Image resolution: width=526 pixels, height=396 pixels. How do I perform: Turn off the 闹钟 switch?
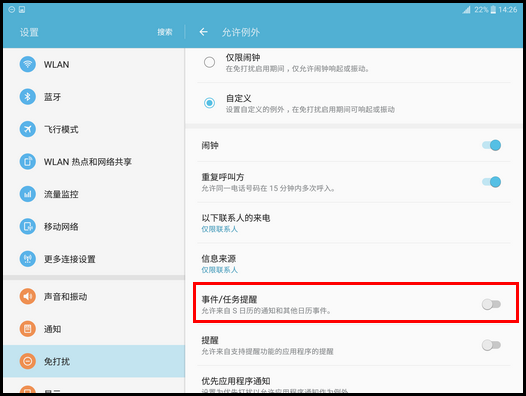point(491,145)
